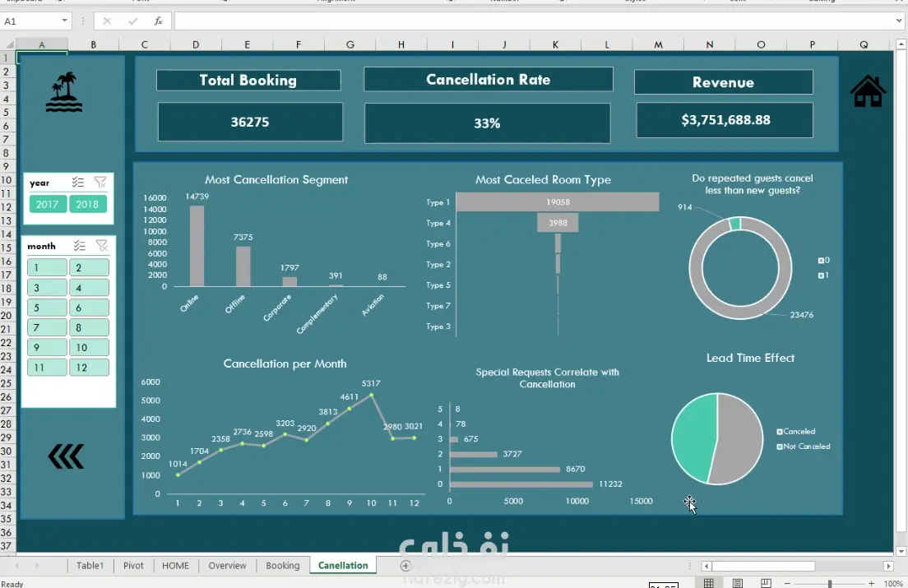Click the Lead Time Effect pie chart
908x588 pixels.
coord(717,438)
